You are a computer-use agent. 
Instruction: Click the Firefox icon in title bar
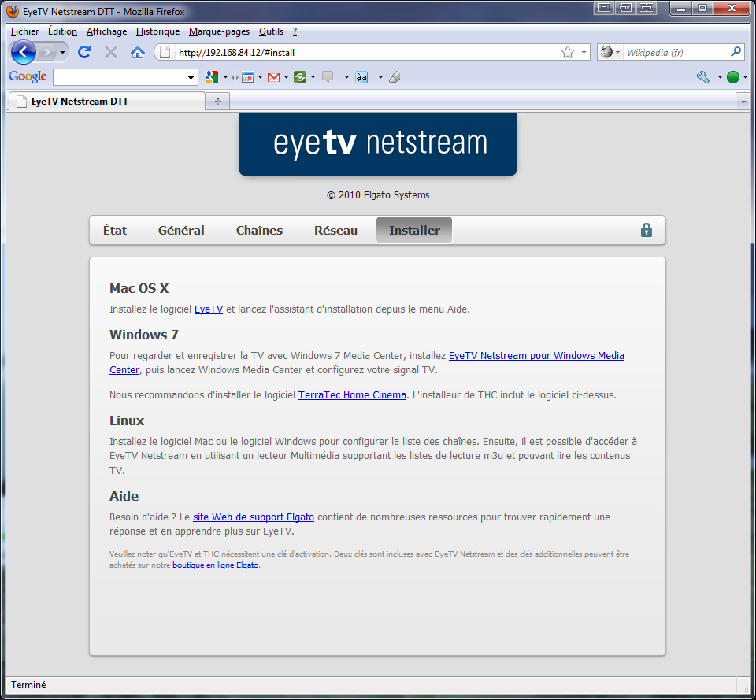(x=13, y=11)
